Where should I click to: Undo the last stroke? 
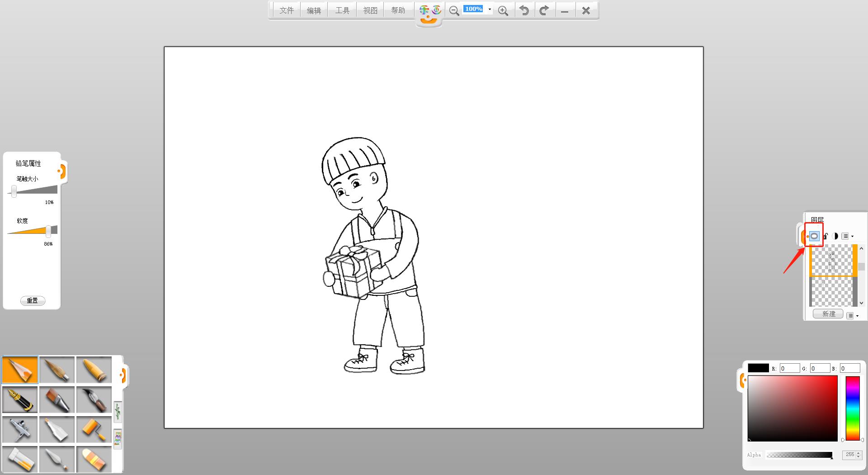pos(524,10)
